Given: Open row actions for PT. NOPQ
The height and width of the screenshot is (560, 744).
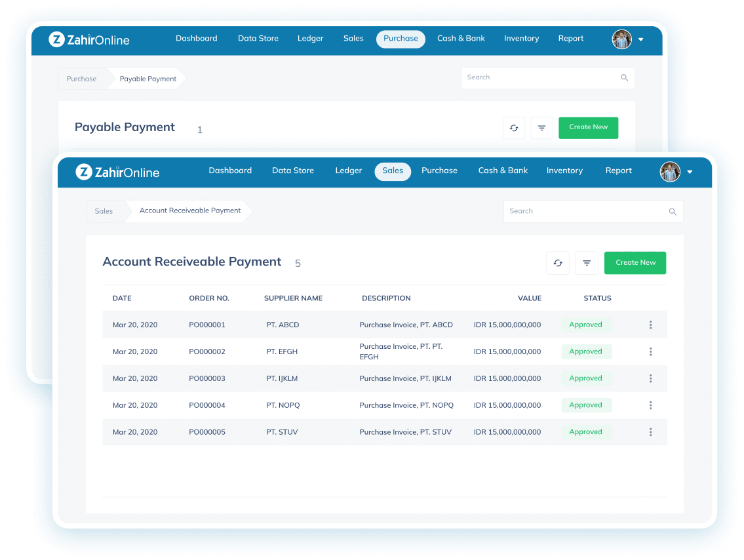Looking at the screenshot, I should (x=650, y=405).
